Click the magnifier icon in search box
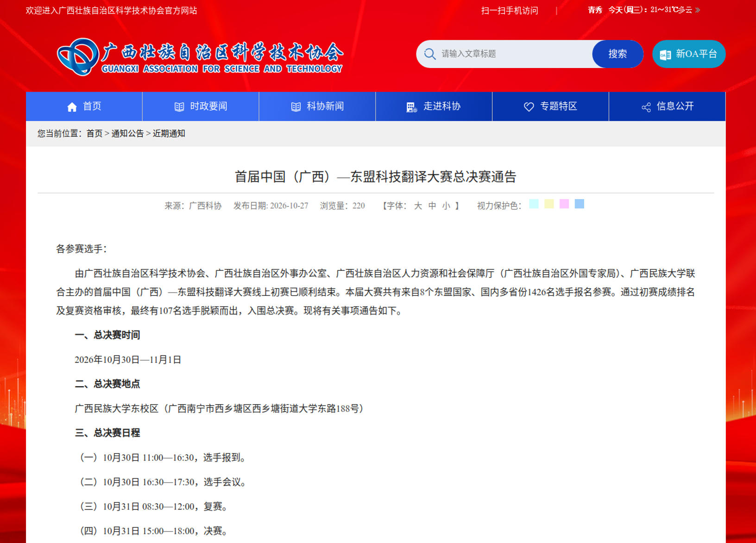This screenshot has height=543, width=756. (x=430, y=54)
